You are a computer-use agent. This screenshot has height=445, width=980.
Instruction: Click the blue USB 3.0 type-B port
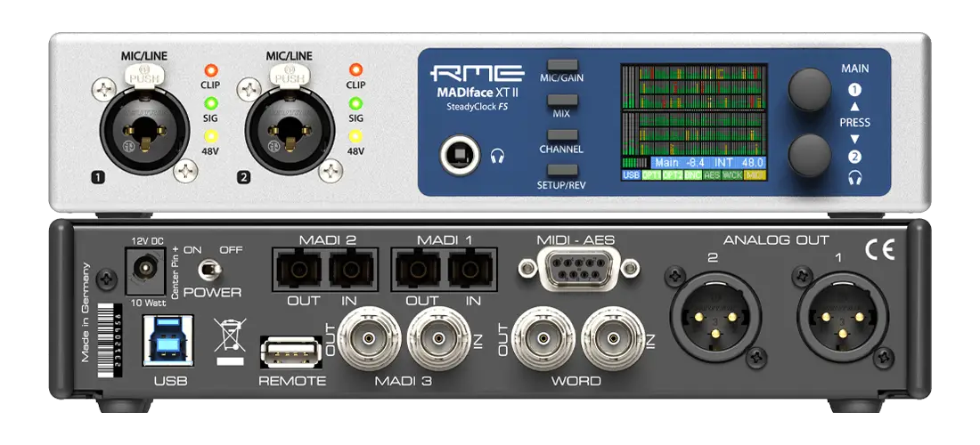167,340
